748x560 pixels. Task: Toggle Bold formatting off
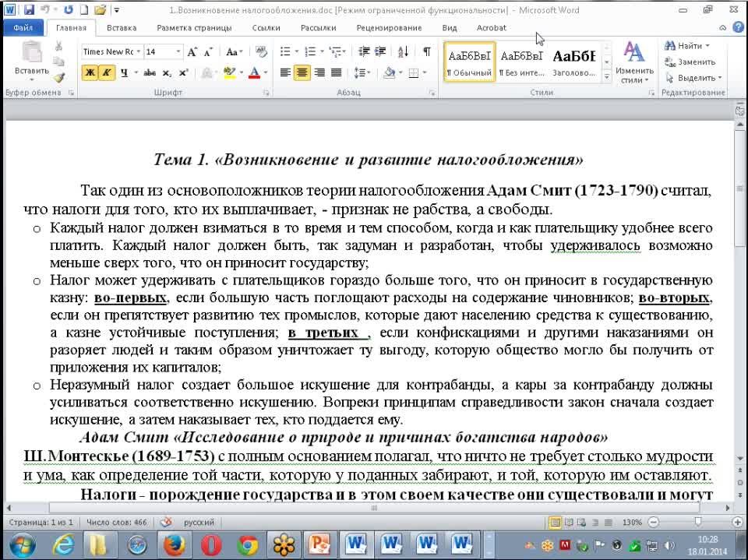[90, 72]
